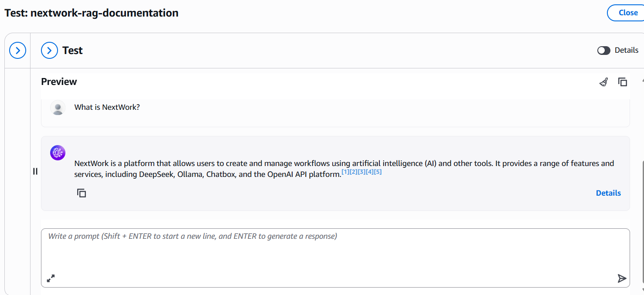The width and height of the screenshot is (644, 295).
Task: Send the prompt with the arrow icon
Action: pyautogui.click(x=622, y=278)
